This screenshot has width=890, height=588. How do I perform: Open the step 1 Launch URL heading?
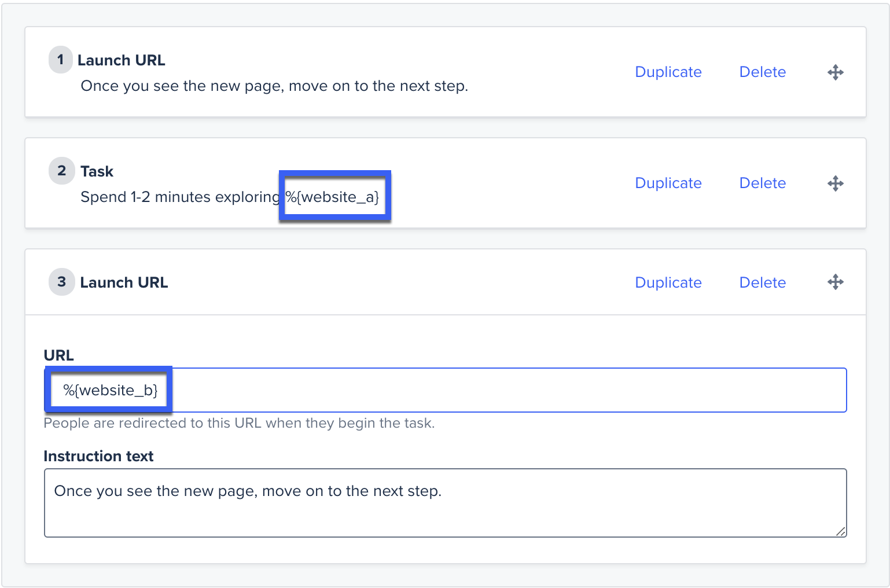coord(122,60)
